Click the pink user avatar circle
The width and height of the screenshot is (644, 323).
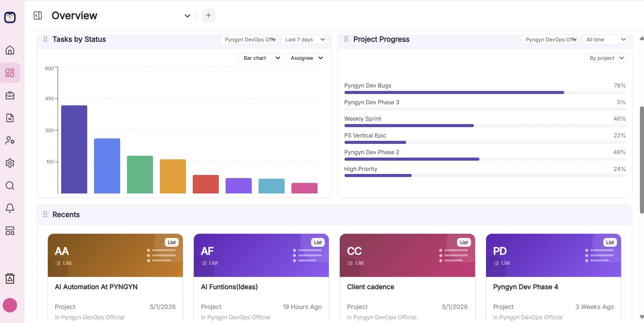click(10, 305)
